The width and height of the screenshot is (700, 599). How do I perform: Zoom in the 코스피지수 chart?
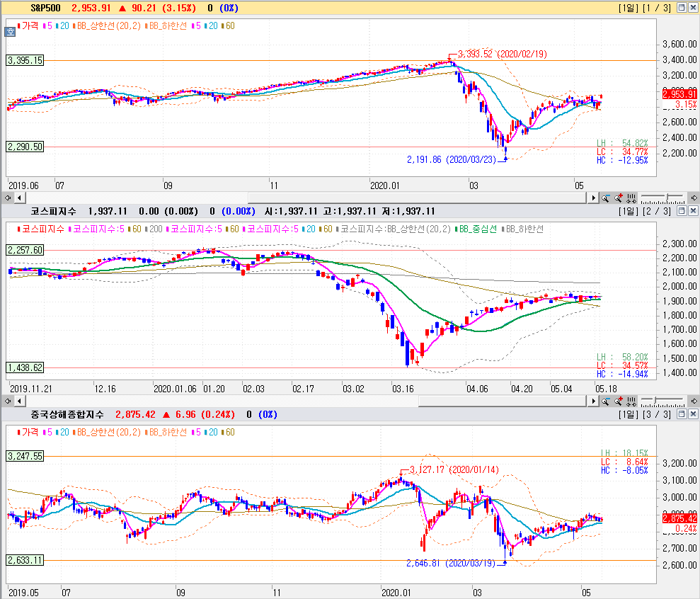[619, 401]
